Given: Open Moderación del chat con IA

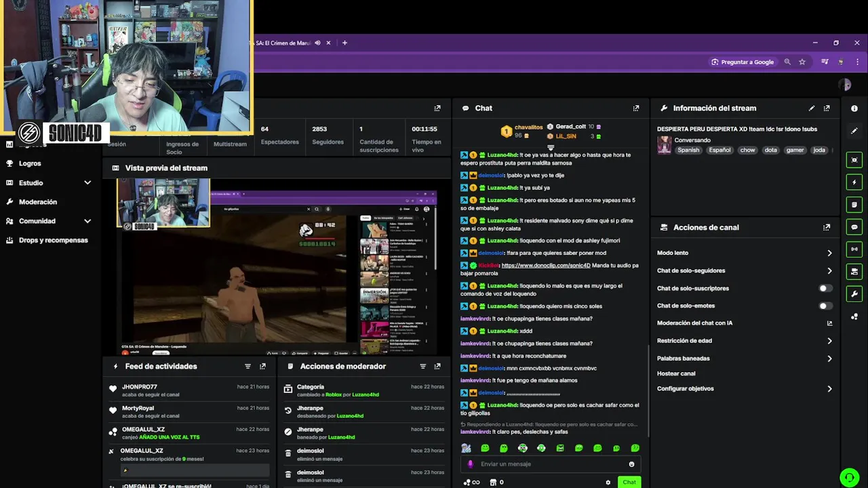Looking at the screenshot, I should tap(694, 323).
